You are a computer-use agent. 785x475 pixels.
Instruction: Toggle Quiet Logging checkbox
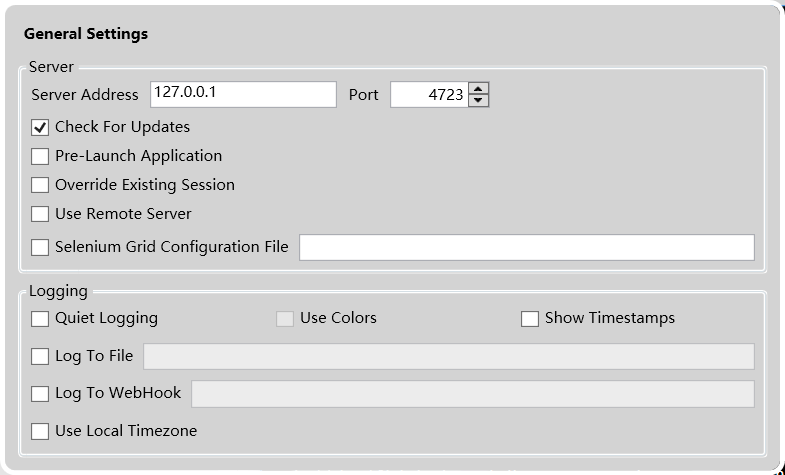click(40, 319)
